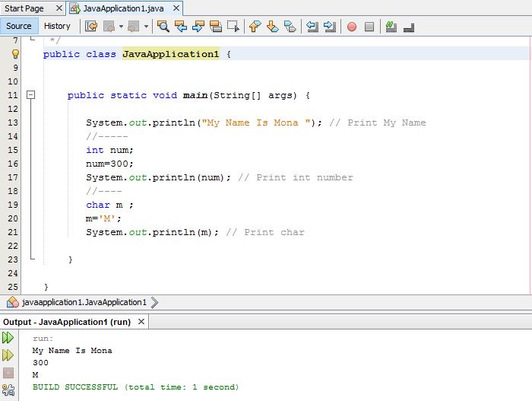Close the Start Page tab
Image resolution: width=532 pixels, height=401 pixels.
coord(59,8)
